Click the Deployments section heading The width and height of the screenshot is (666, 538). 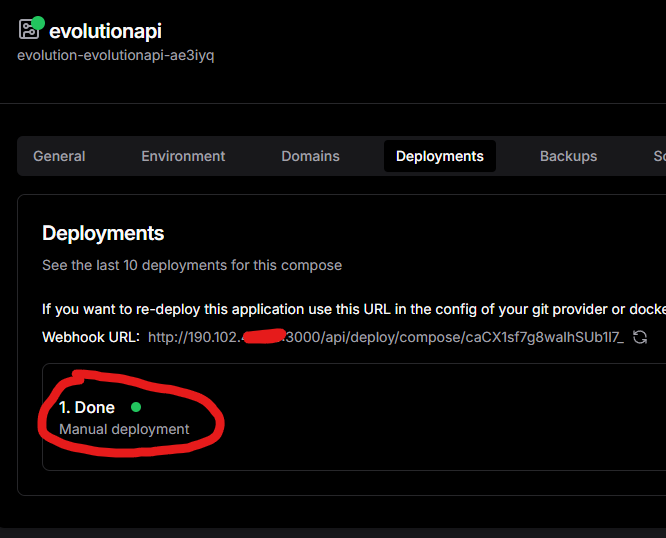(x=103, y=233)
